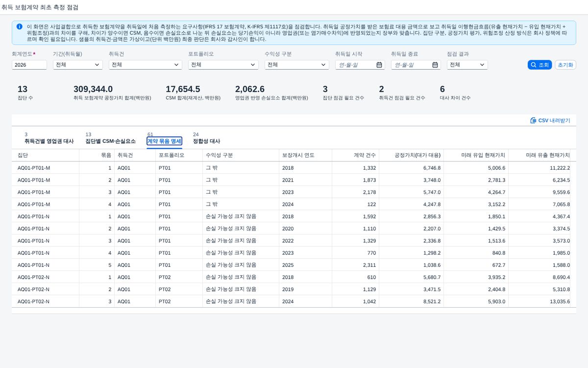Click the 미래 유출 현재가치 column header
588x368 pixels.
[x=539, y=155]
